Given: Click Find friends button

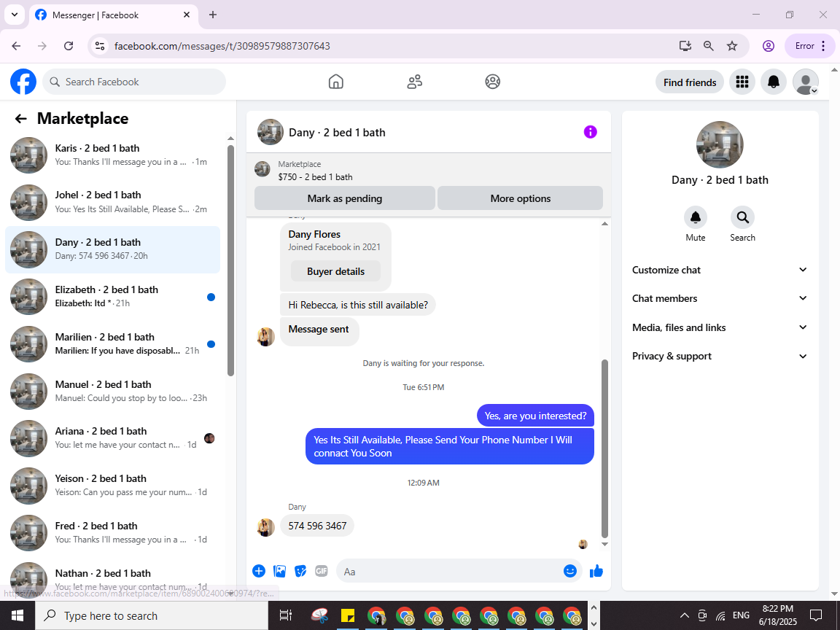Looking at the screenshot, I should pos(690,82).
